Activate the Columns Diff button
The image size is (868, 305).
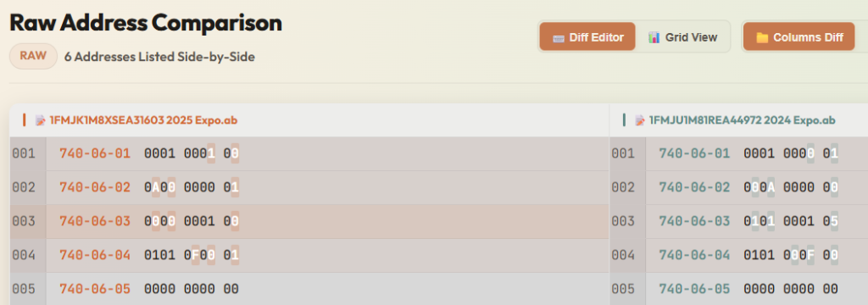click(x=798, y=37)
